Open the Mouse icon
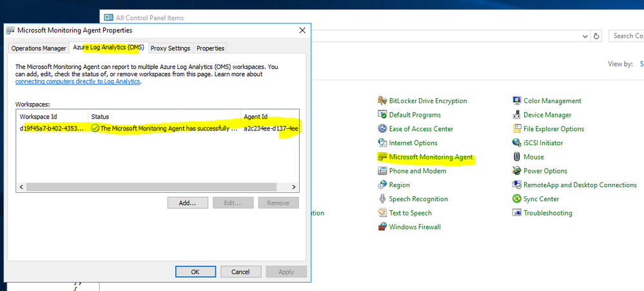The image size is (644, 291). (516, 157)
